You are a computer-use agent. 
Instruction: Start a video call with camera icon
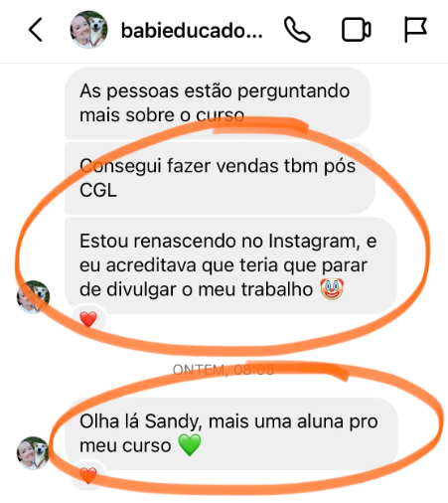356,30
